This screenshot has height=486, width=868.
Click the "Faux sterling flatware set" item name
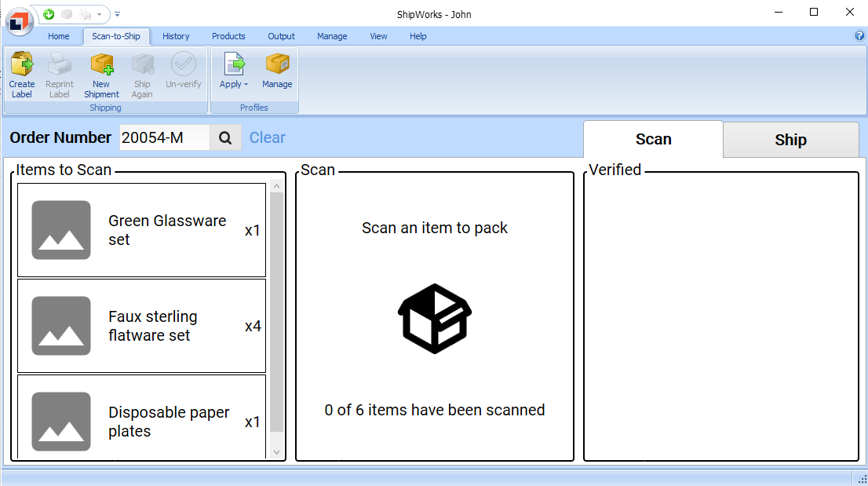coord(153,326)
